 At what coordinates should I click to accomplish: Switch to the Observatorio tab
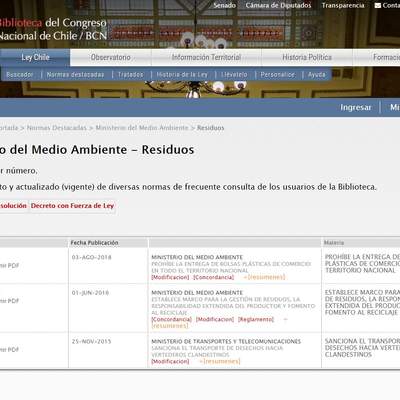click(x=111, y=57)
